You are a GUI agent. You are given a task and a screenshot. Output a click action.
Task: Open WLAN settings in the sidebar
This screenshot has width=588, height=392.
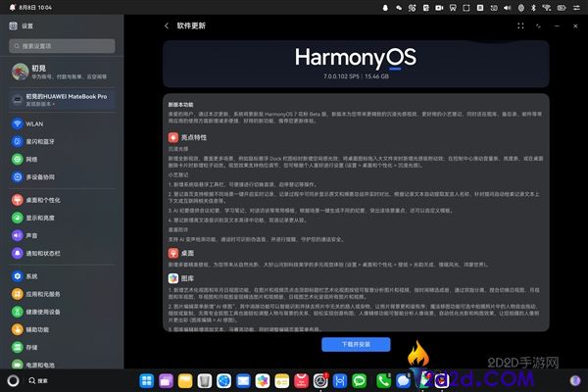coord(62,123)
